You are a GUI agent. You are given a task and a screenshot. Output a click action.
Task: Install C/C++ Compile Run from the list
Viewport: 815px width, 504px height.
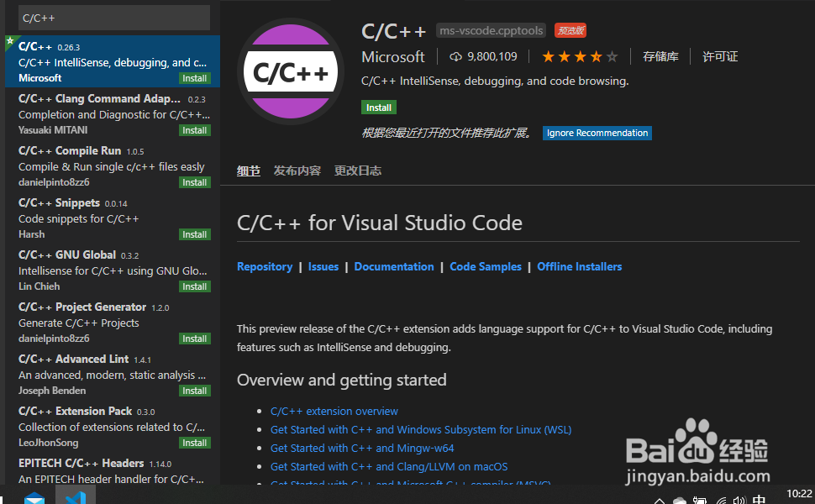point(195,182)
